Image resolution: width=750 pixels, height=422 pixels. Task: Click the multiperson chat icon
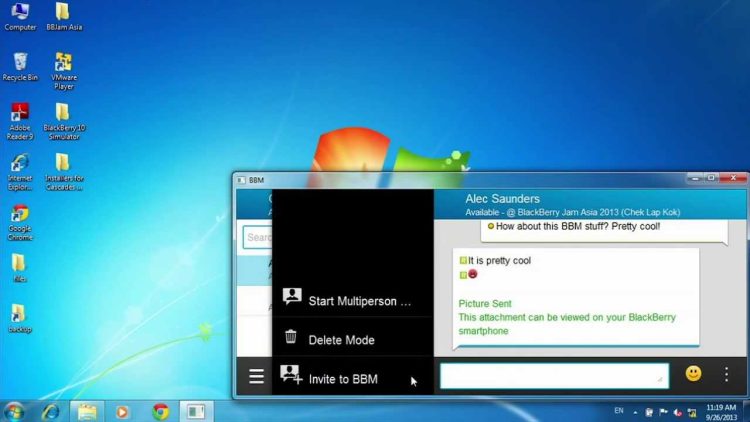pyautogui.click(x=292, y=296)
